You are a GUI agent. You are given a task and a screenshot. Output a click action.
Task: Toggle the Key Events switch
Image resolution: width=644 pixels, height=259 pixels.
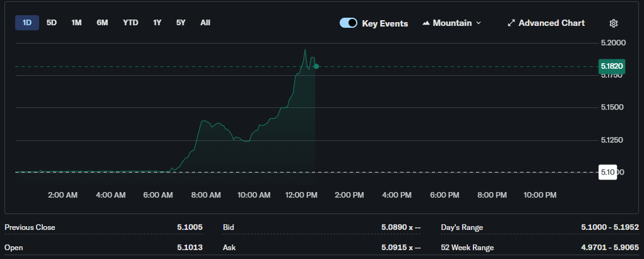[349, 23]
